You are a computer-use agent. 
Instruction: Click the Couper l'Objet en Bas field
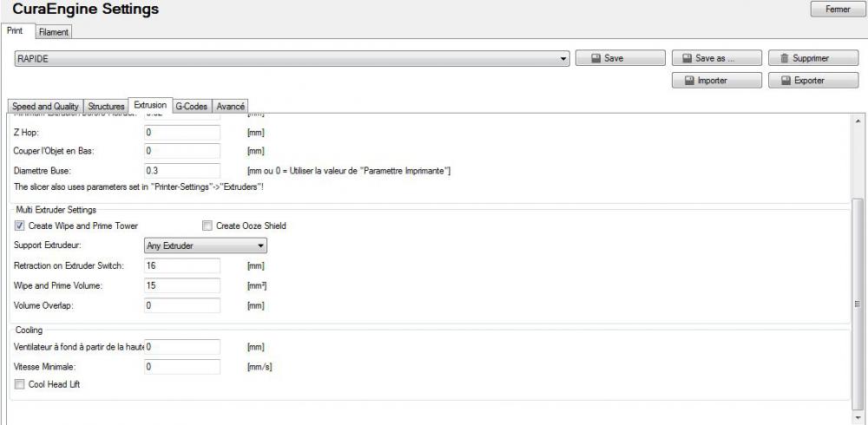click(x=182, y=151)
